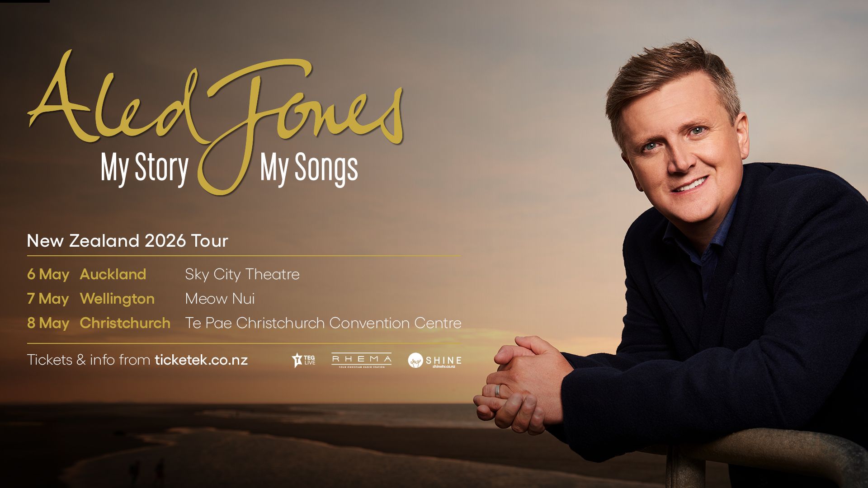The width and height of the screenshot is (868, 488).
Task: Open the ticketek.co.nz link
Action: click(x=201, y=360)
